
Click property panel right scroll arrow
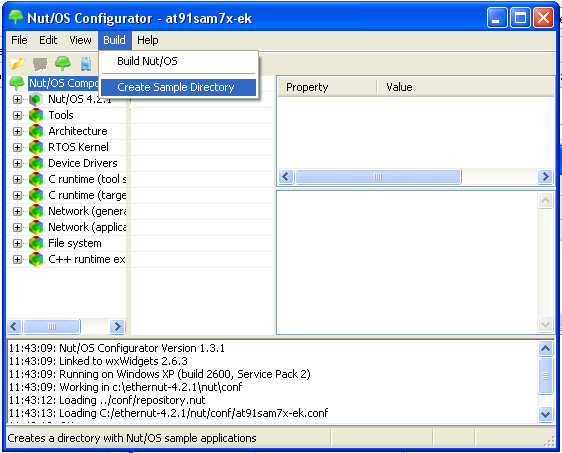546,177
